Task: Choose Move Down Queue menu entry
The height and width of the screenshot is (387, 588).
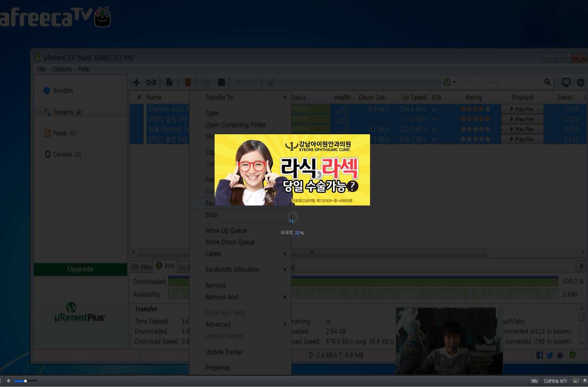Action: (x=240, y=242)
